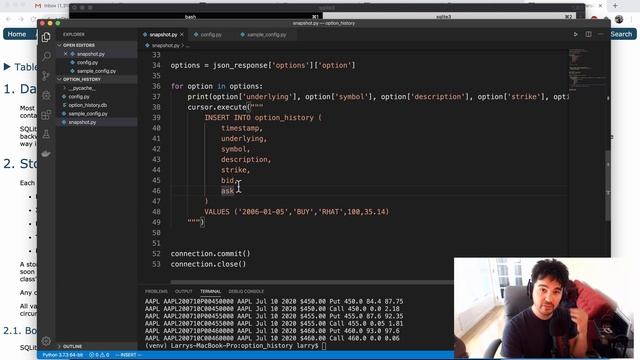Click Python interpreter version in status bar
The image size is (640, 360).
click(x=62, y=355)
